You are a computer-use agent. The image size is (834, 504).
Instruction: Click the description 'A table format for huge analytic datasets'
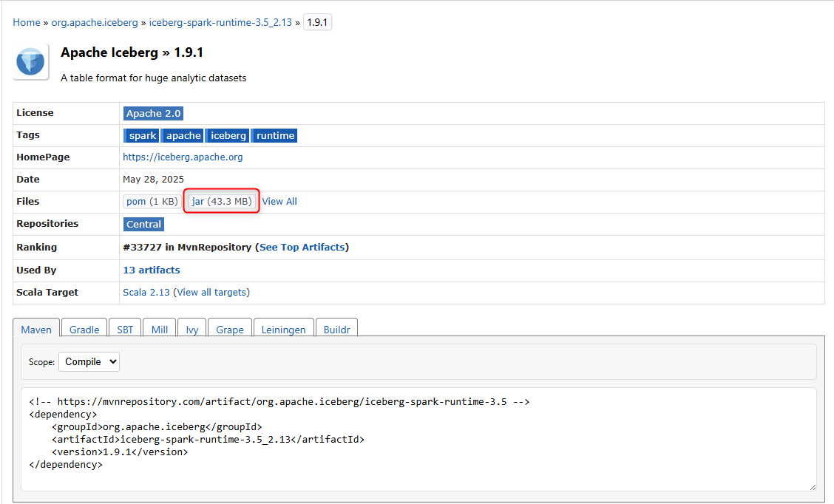[154, 78]
